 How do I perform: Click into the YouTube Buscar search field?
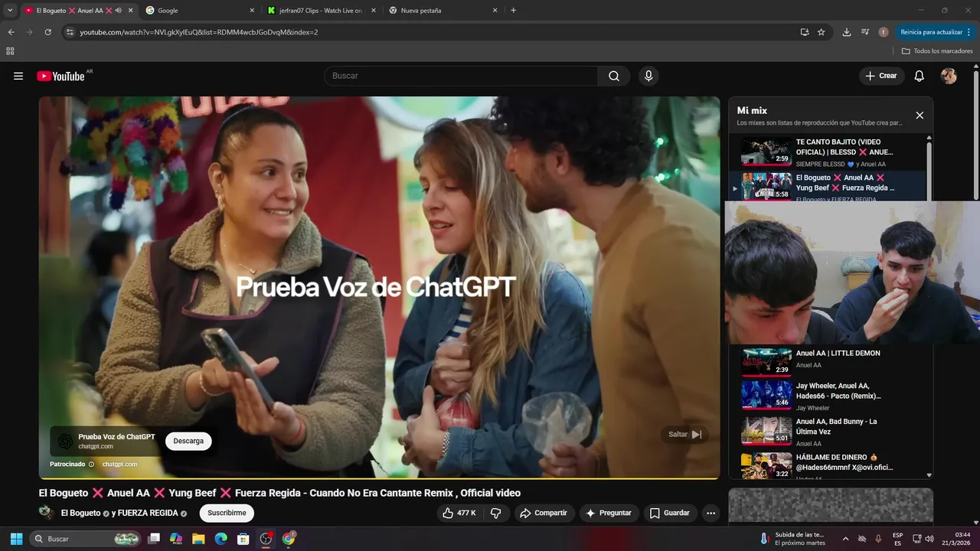462,76
